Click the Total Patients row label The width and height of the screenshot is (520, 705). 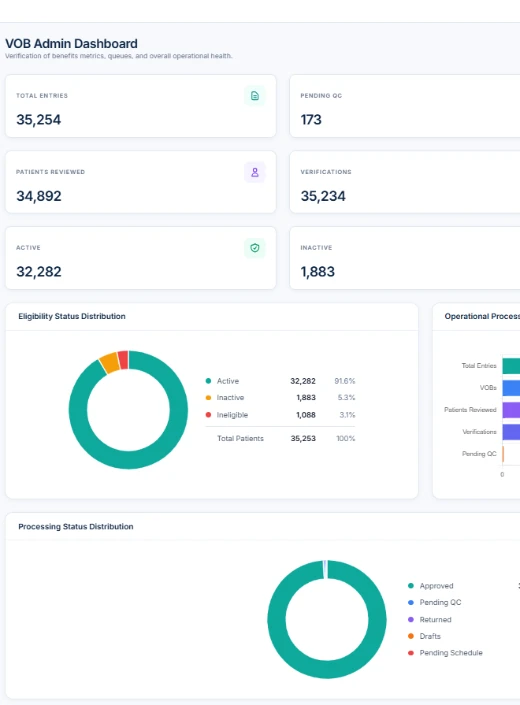pos(240,438)
